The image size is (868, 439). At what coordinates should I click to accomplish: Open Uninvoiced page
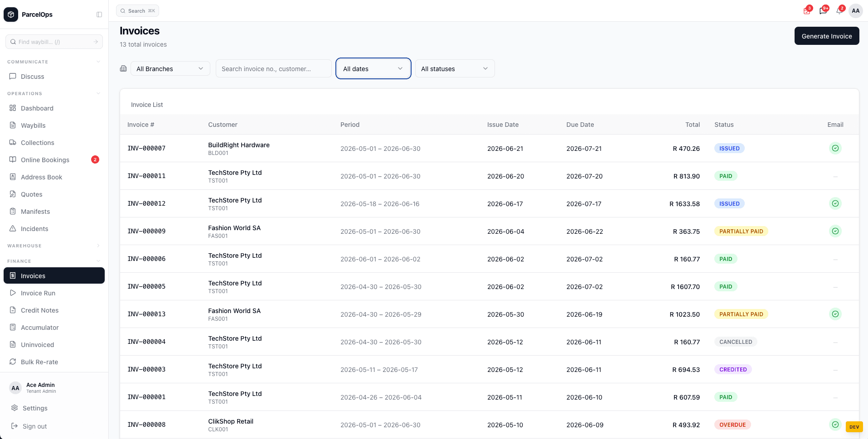tap(54, 345)
